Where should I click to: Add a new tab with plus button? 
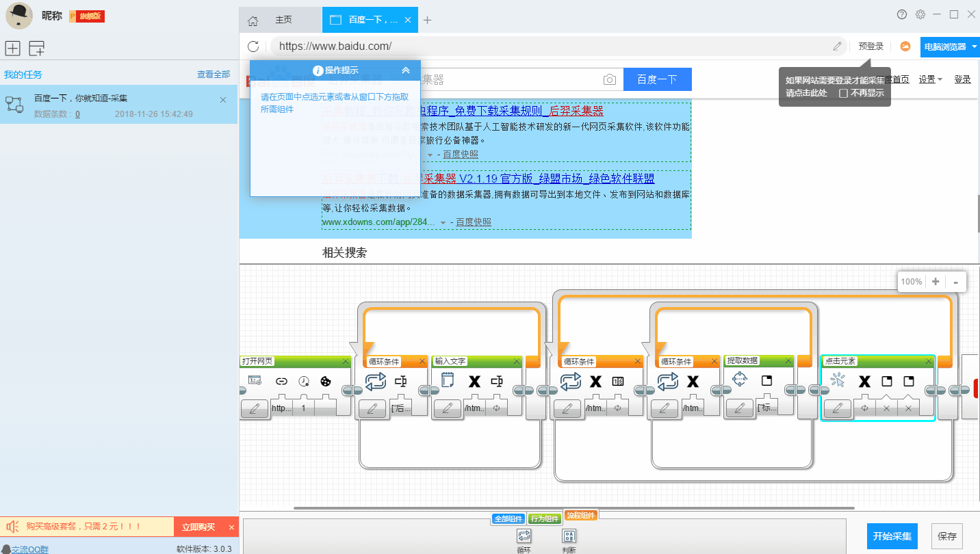428,20
